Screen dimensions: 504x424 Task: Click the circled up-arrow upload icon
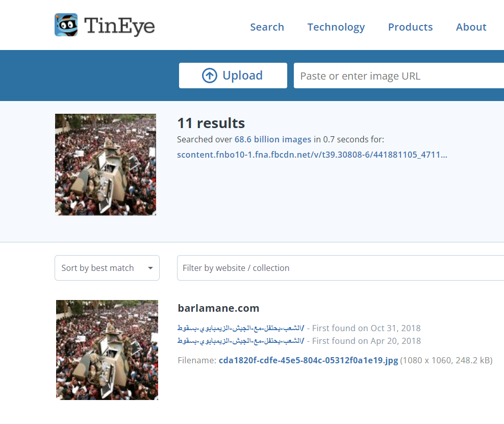click(209, 76)
